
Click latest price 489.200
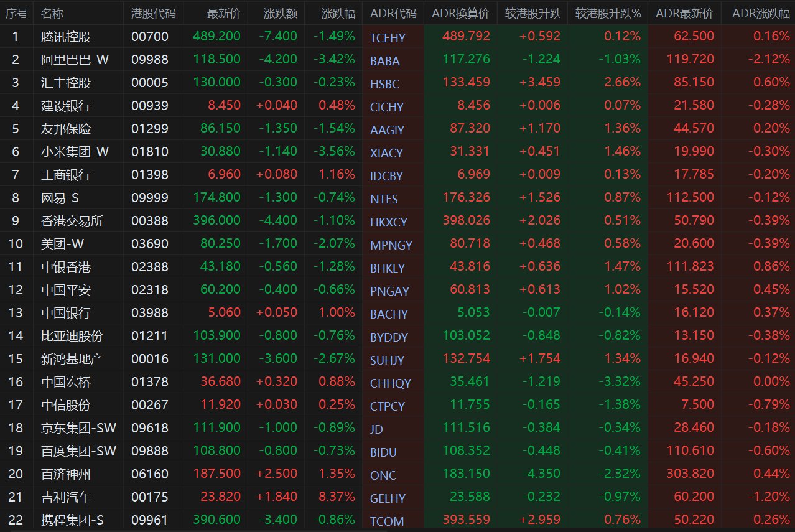click(217, 37)
